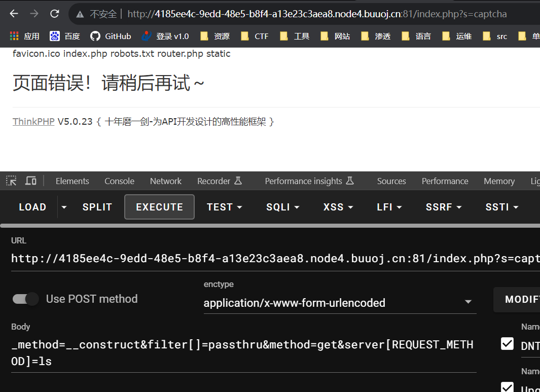540x392 pixels.
Task: Switch to the Recorder tab
Action: (x=220, y=181)
